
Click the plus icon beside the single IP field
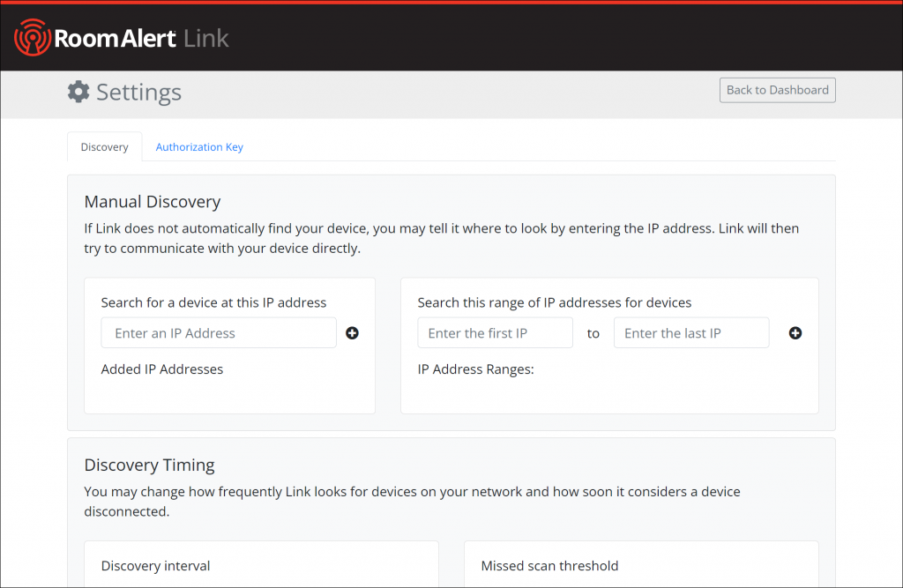pos(352,333)
